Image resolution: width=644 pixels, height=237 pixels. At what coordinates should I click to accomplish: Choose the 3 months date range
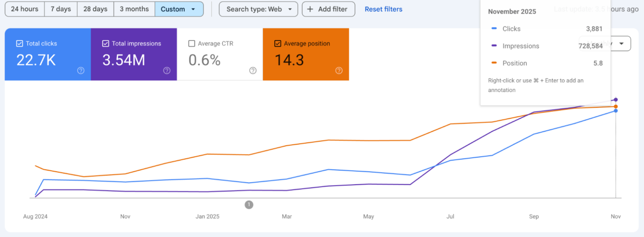(134, 9)
